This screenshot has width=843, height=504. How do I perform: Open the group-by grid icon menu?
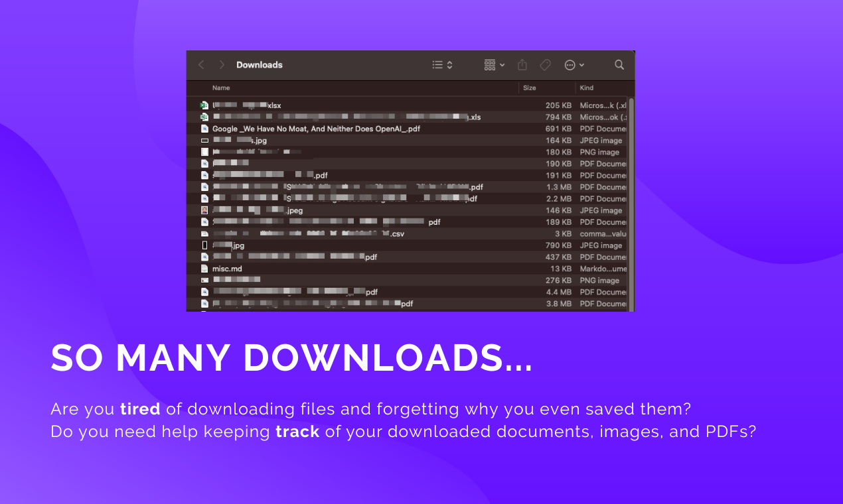click(494, 65)
